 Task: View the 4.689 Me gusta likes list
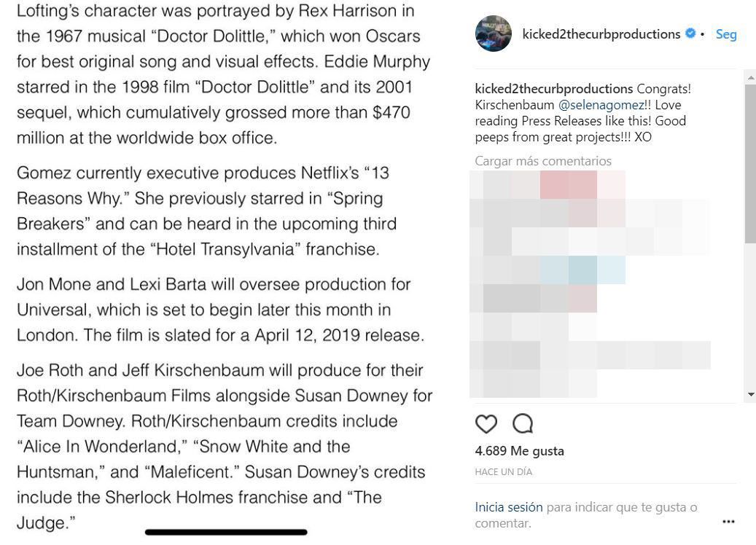click(519, 451)
